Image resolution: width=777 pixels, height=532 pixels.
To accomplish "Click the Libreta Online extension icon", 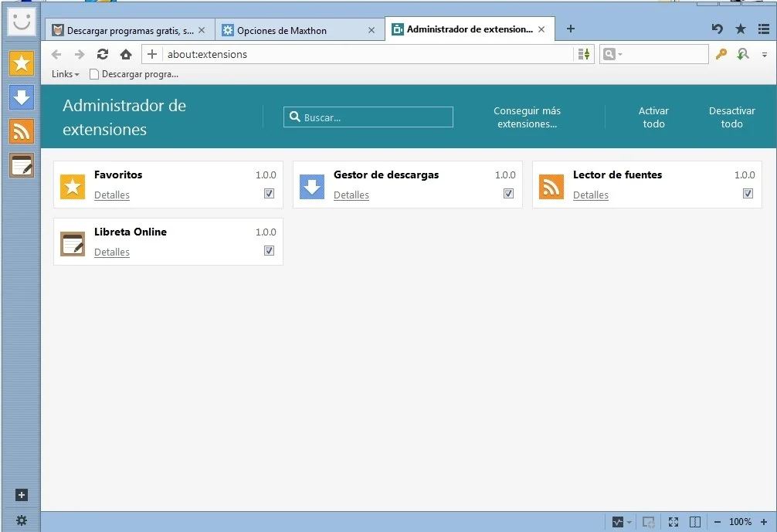I will click(x=73, y=244).
